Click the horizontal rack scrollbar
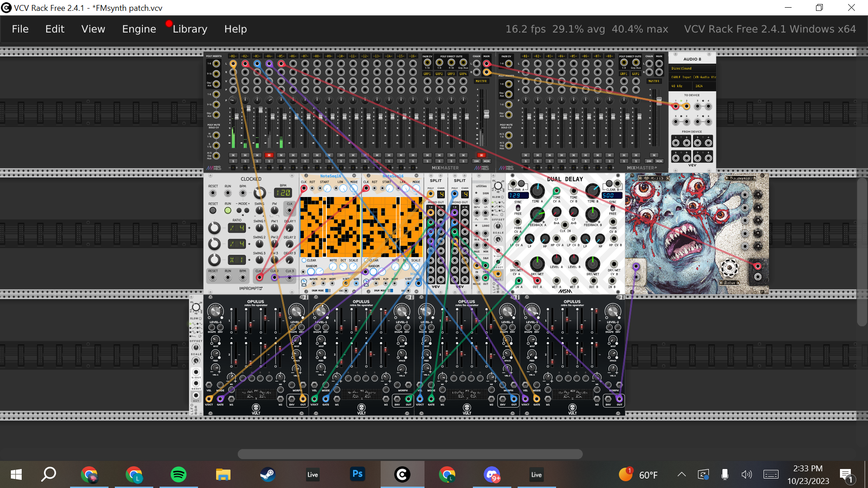 click(410, 454)
